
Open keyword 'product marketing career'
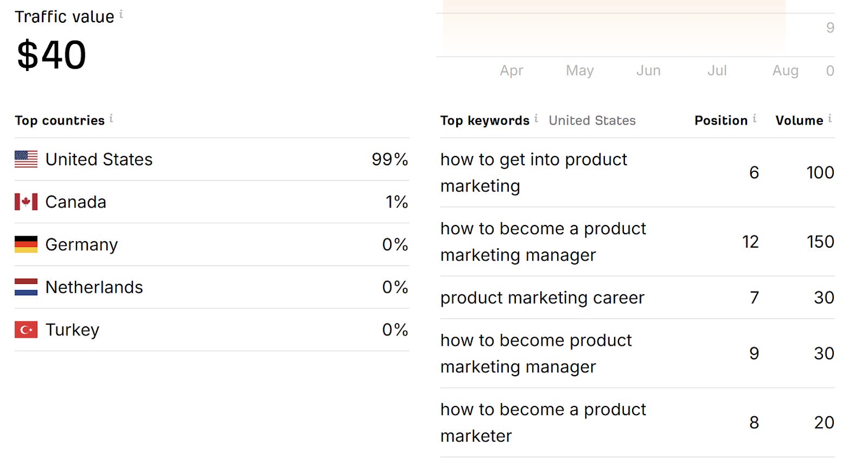pyautogui.click(x=542, y=298)
